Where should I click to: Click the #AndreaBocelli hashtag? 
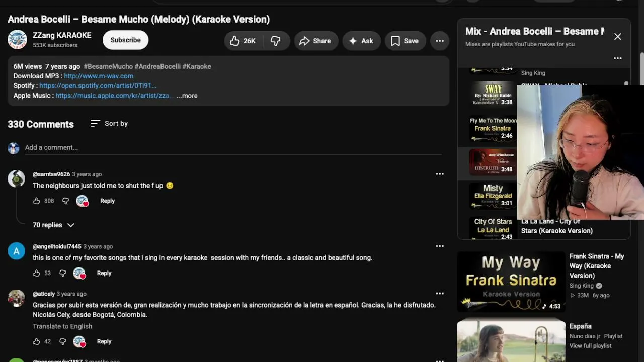(x=157, y=66)
